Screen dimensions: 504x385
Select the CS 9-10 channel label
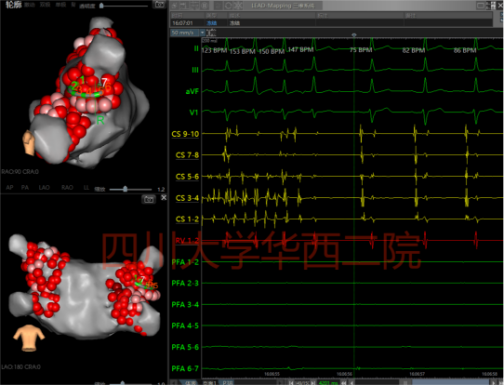(x=185, y=134)
